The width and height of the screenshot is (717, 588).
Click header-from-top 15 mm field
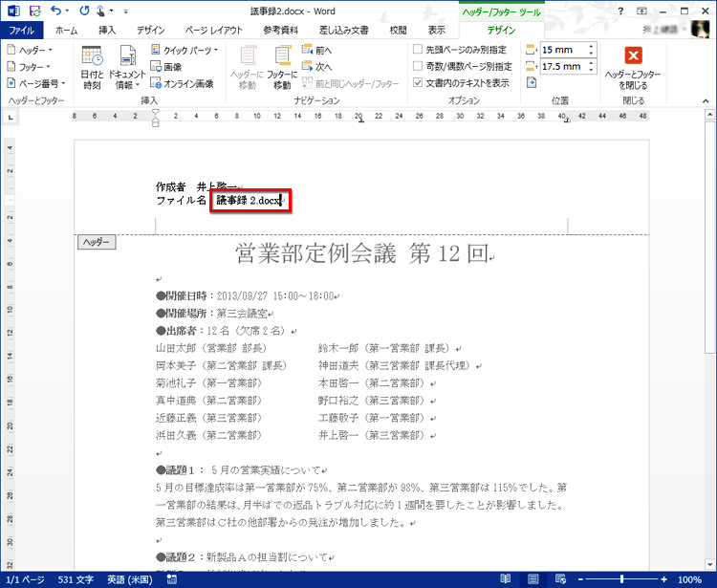tap(563, 50)
